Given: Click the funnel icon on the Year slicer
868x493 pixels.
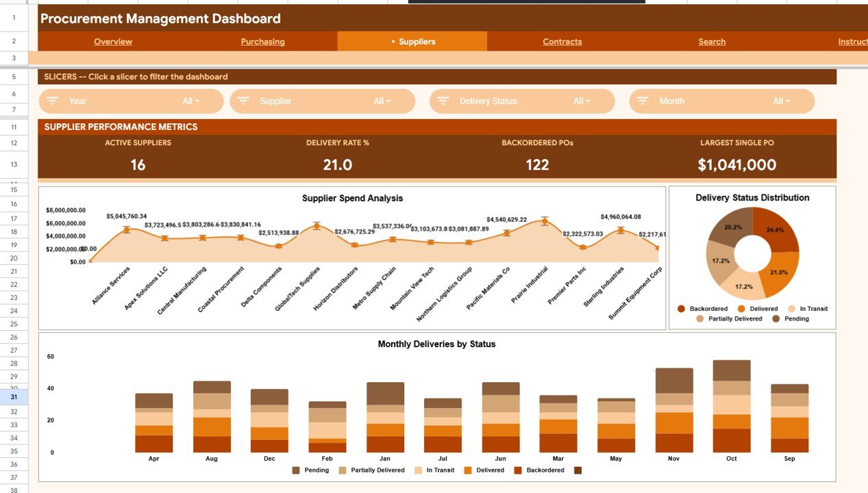Looking at the screenshot, I should (x=52, y=101).
